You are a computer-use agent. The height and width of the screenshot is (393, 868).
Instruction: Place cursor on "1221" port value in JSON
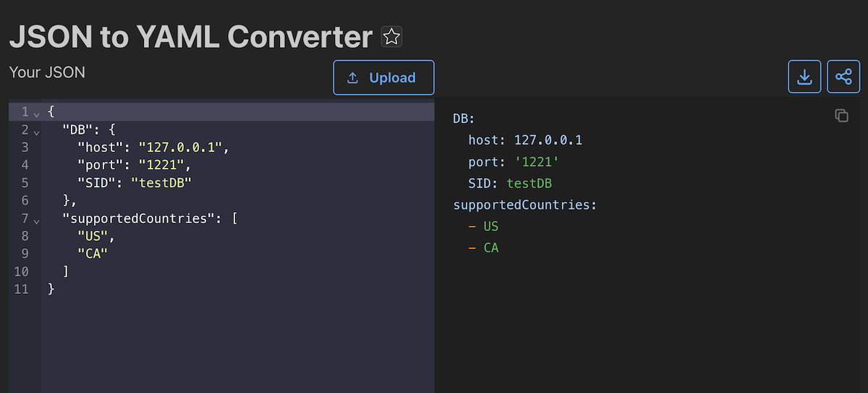[x=163, y=165]
